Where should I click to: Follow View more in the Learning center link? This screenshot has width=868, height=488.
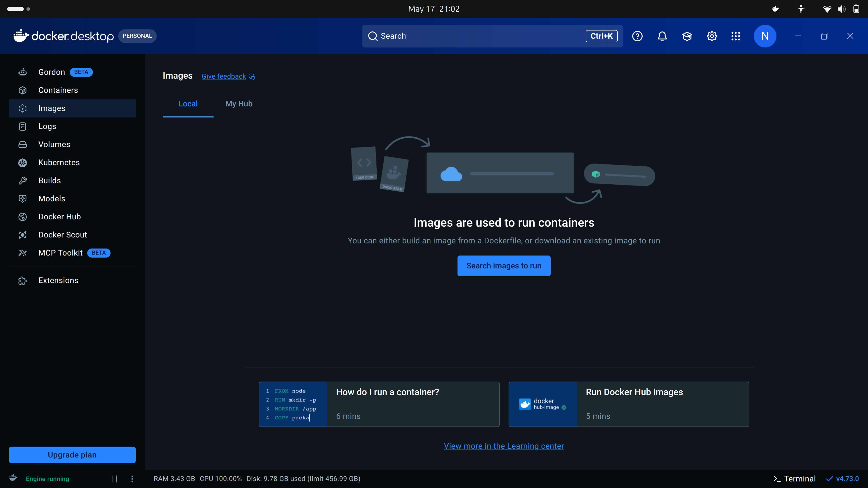(504, 446)
